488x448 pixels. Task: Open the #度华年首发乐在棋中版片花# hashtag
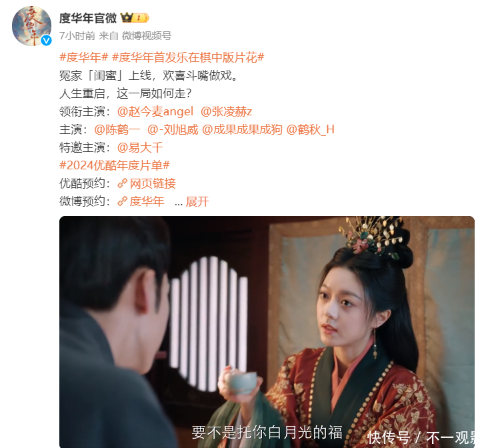[188, 57]
